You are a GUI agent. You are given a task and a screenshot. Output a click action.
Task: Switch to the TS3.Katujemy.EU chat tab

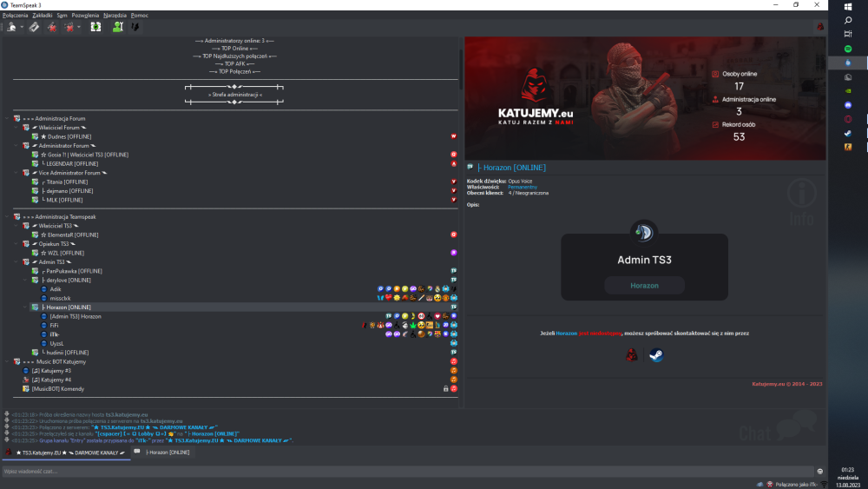(x=67, y=453)
